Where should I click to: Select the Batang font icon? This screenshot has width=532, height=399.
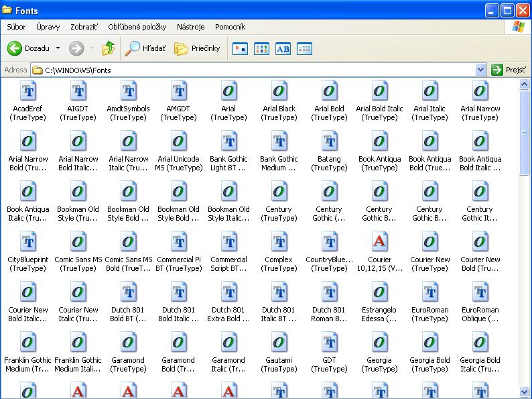pos(330,141)
